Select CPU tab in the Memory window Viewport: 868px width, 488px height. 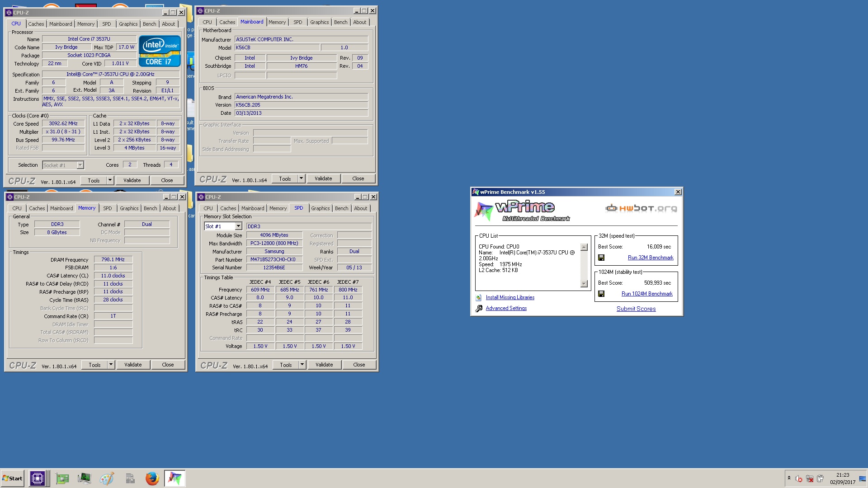[x=17, y=208]
